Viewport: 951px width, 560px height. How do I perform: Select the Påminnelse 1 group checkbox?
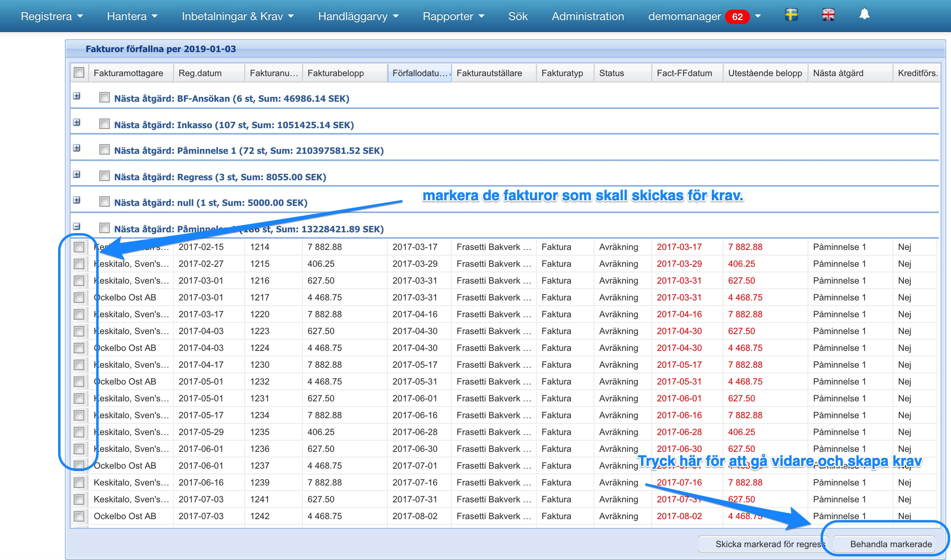coord(105,150)
